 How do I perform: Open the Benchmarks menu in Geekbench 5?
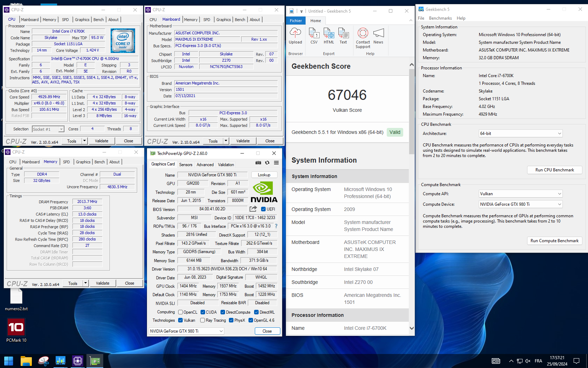[440, 18]
